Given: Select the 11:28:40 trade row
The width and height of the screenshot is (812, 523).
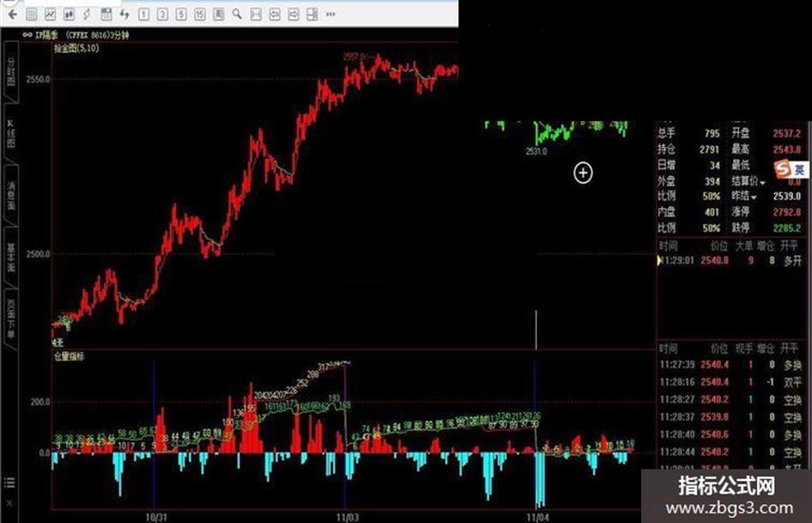Looking at the screenshot, I should point(732,435).
